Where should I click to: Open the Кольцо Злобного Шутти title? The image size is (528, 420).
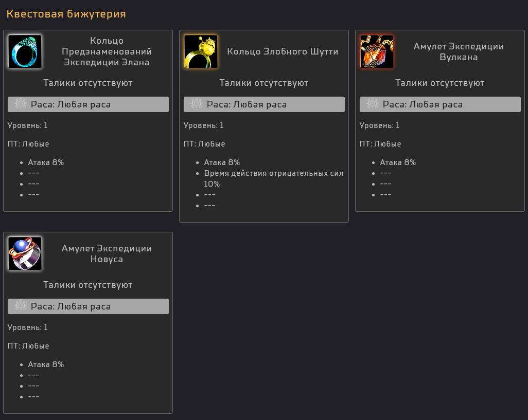[283, 51]
